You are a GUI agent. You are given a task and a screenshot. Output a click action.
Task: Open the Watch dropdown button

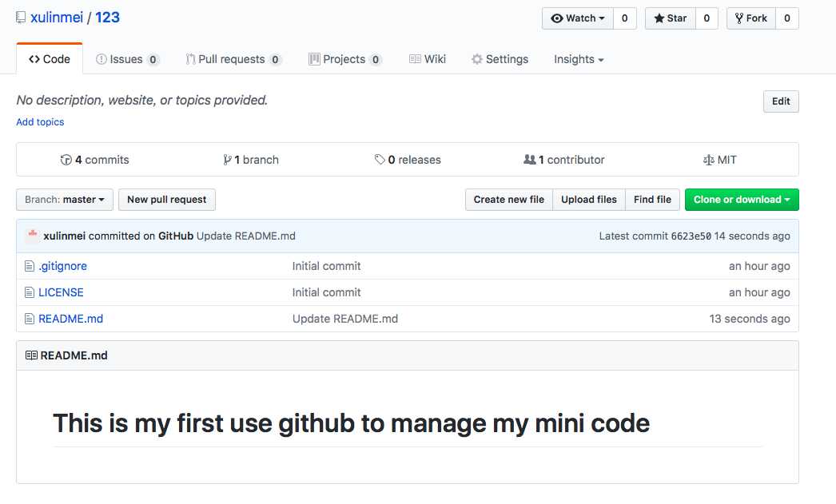tap(578, 18)
